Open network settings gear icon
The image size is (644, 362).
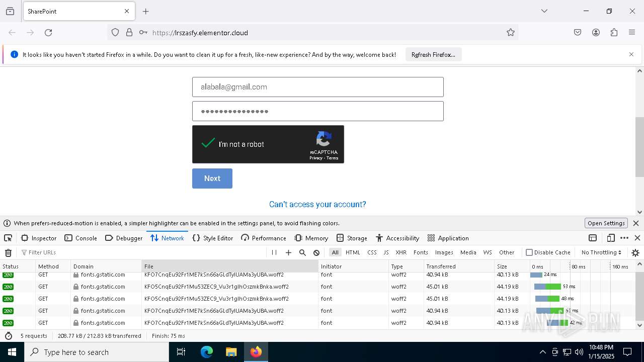coord(635,253)
